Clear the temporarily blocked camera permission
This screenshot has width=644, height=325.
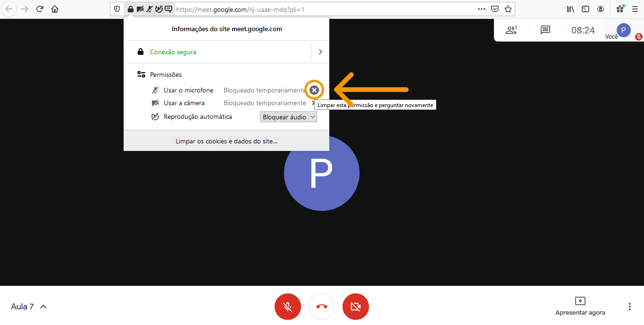(x=313, y=103)
